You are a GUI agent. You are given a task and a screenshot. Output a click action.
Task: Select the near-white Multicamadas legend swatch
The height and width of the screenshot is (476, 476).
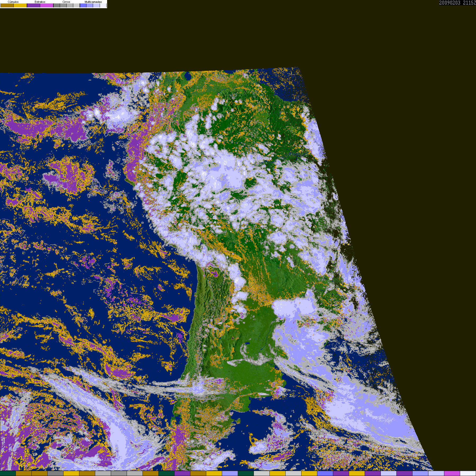tap(103, 5)
